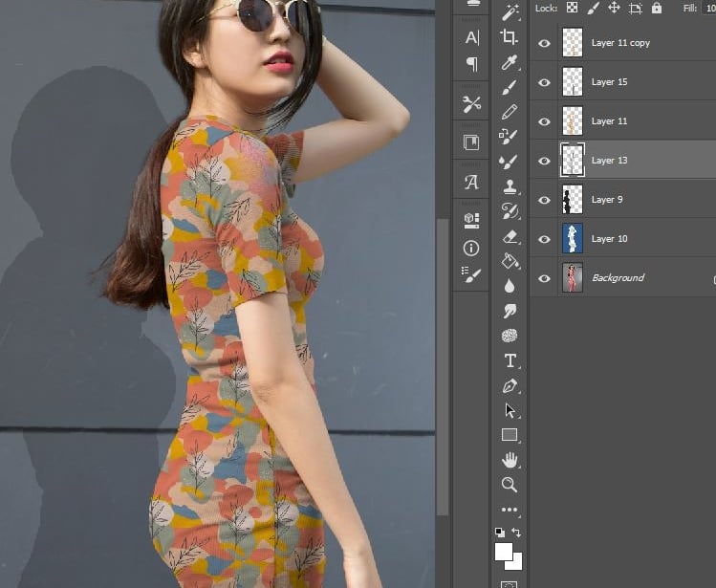This screenshot has height=588, width=716.
Task: Select the Pen tool
Action: (510, 385)
